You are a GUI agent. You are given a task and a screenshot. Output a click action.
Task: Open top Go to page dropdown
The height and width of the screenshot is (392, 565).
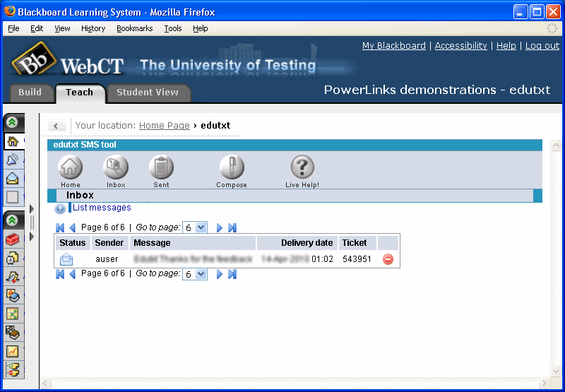tap(195, 227)
